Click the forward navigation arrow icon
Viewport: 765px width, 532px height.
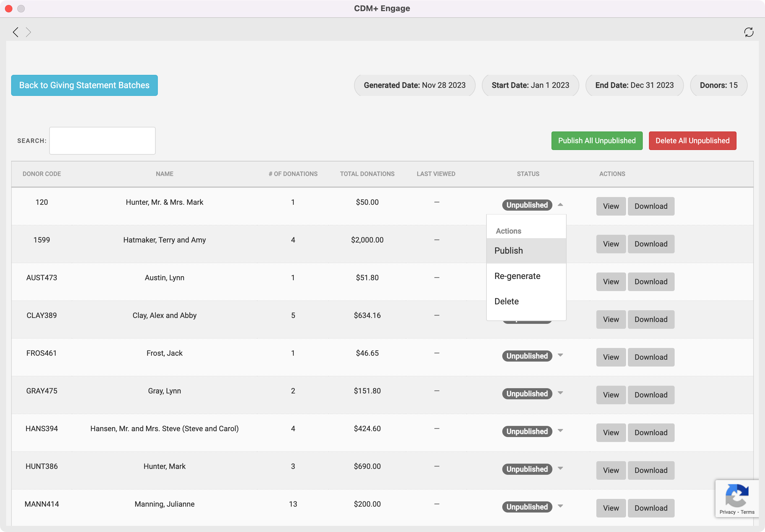point(28,32)
